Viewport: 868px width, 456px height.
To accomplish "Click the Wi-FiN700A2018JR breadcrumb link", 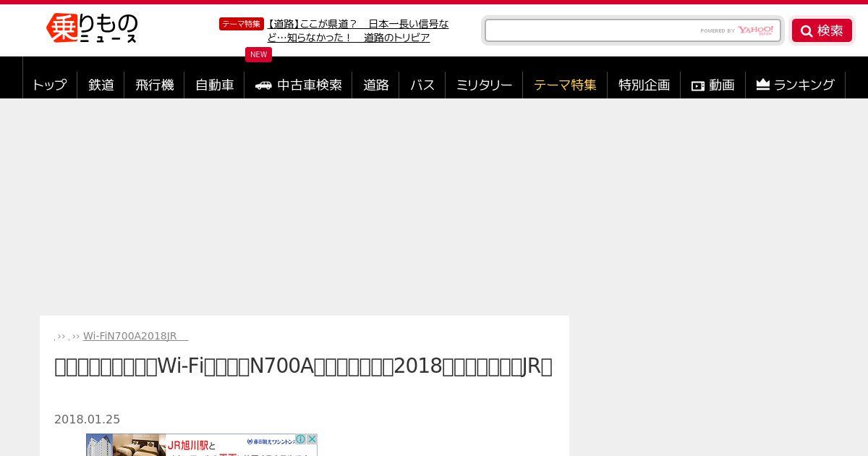I will (135, 336).
